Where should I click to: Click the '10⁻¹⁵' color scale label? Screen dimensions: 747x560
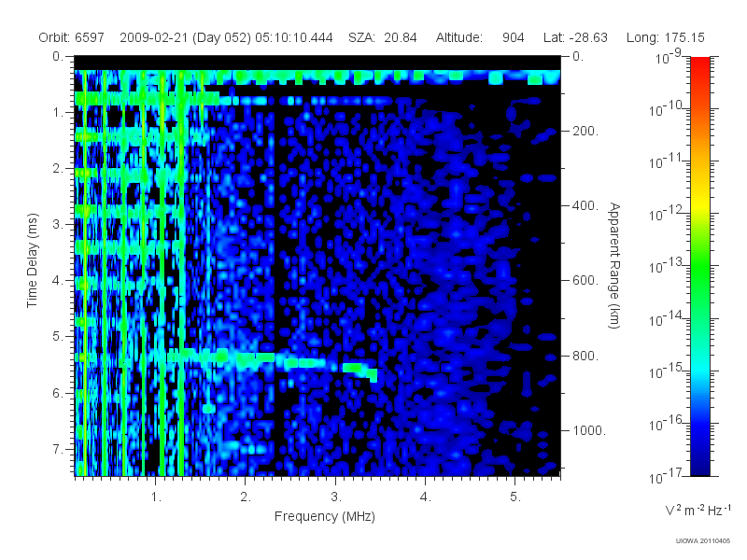point(666,371)
